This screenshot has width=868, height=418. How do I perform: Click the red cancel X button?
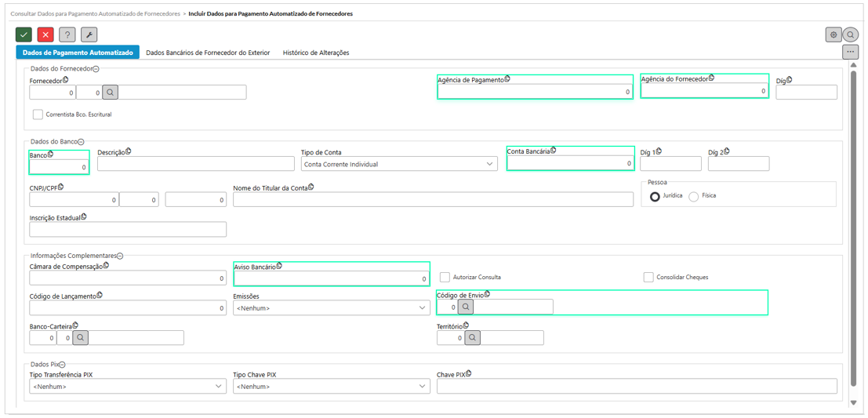[45, 35]
